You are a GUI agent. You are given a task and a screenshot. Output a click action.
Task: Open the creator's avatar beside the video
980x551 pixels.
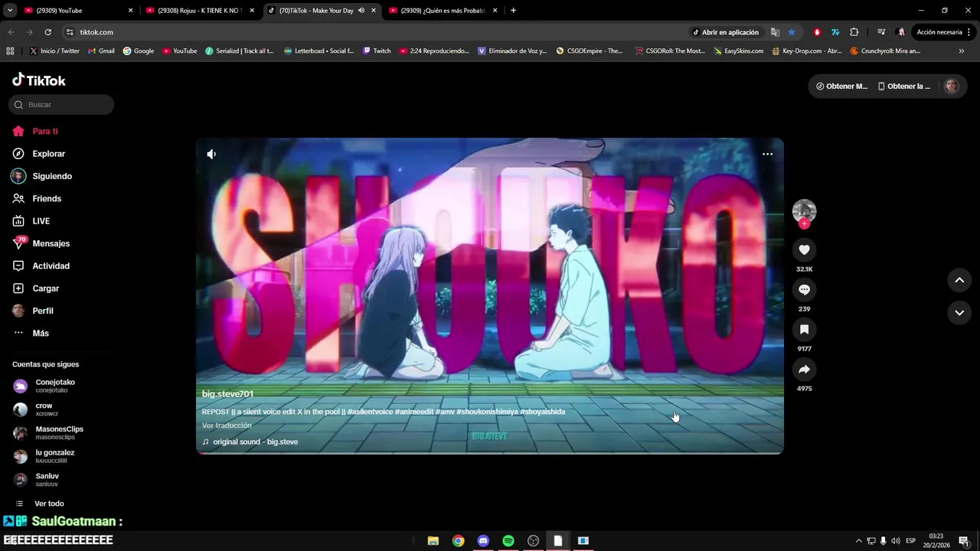click(804, 210)
